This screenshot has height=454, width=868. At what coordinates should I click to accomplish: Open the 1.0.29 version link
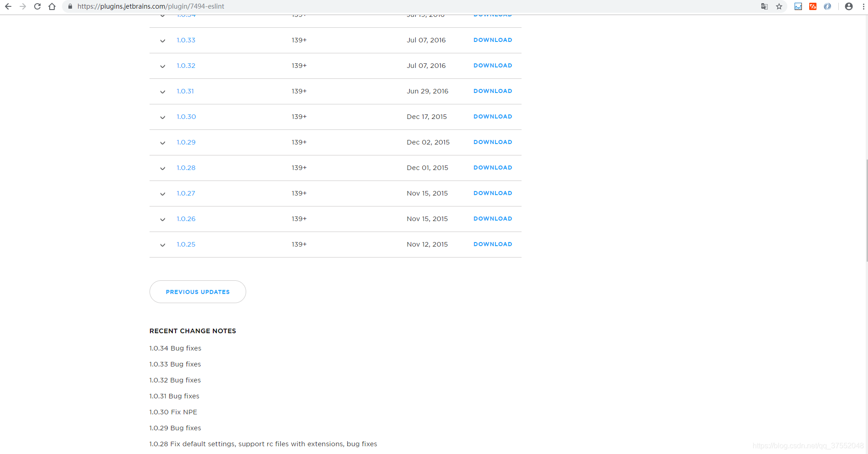tap(186, 142)
